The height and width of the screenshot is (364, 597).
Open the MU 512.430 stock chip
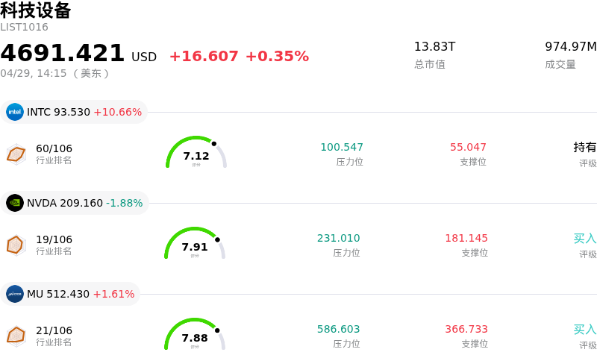(72, 294)
